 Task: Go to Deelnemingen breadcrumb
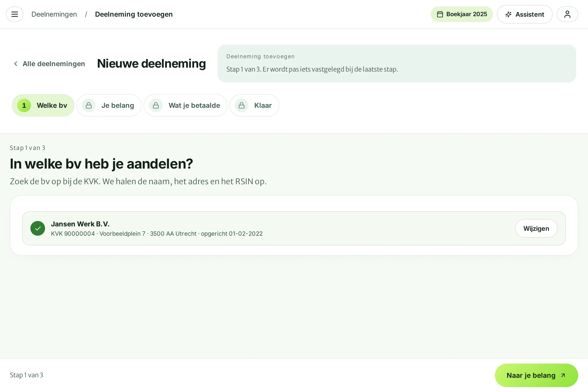click(54, 14)
